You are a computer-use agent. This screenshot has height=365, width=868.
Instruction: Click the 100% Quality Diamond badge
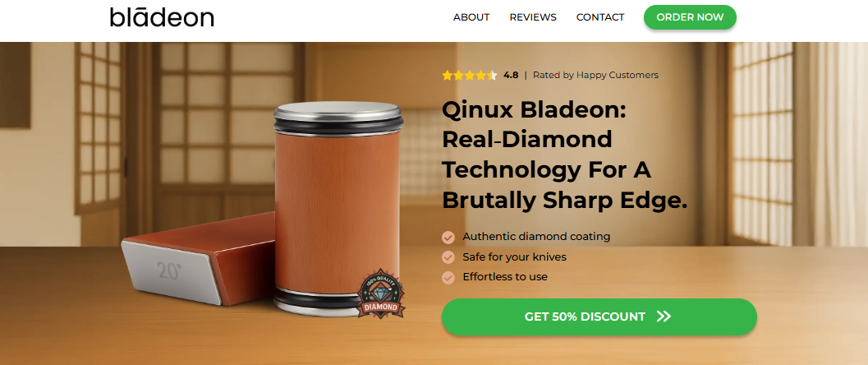pyautogui.click(x=379, y=293)
